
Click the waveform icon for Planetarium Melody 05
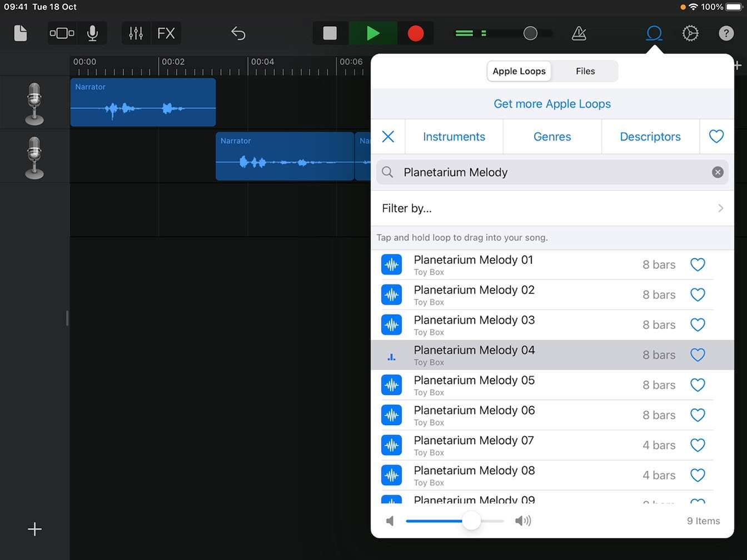[391, 385]
